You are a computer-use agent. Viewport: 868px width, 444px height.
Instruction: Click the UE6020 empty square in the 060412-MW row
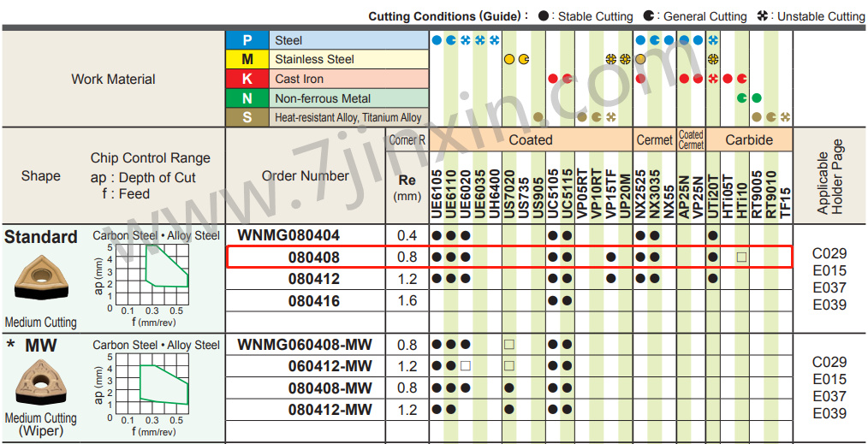pos(466,366)
